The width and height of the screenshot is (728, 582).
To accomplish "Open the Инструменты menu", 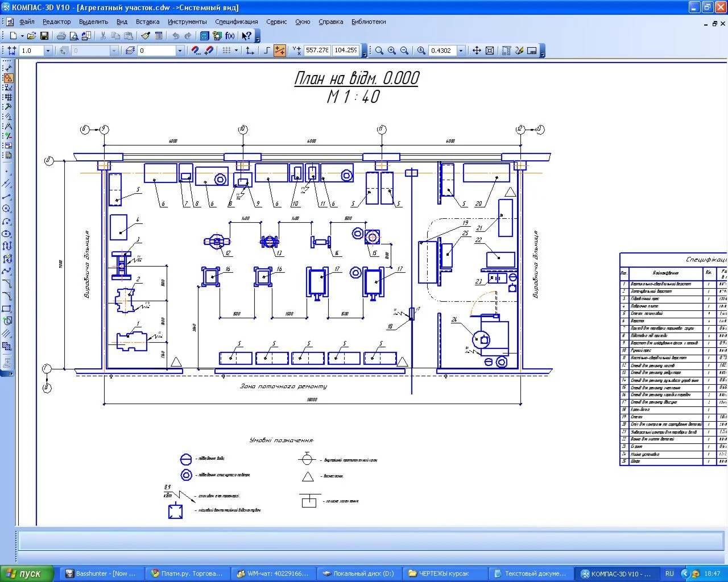I will click(187, 22).
